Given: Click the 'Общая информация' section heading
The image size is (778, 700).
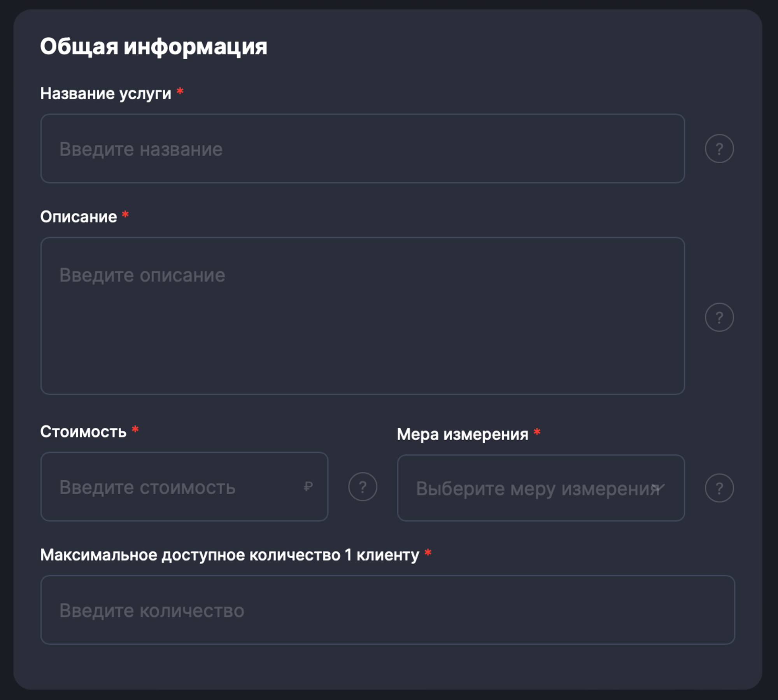Looking at the screenshot, I should [x=154, y=47].
